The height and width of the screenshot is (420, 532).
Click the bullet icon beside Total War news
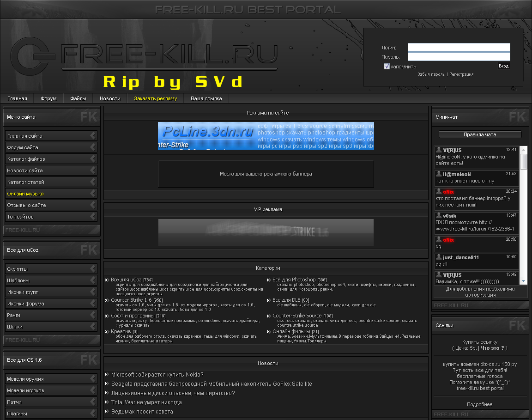(x=107, y=402)
